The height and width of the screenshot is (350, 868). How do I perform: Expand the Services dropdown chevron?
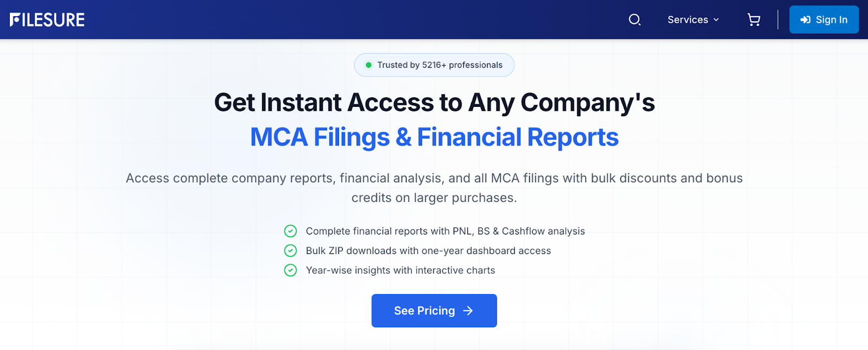pyautogui.click(x=716, y=20)
